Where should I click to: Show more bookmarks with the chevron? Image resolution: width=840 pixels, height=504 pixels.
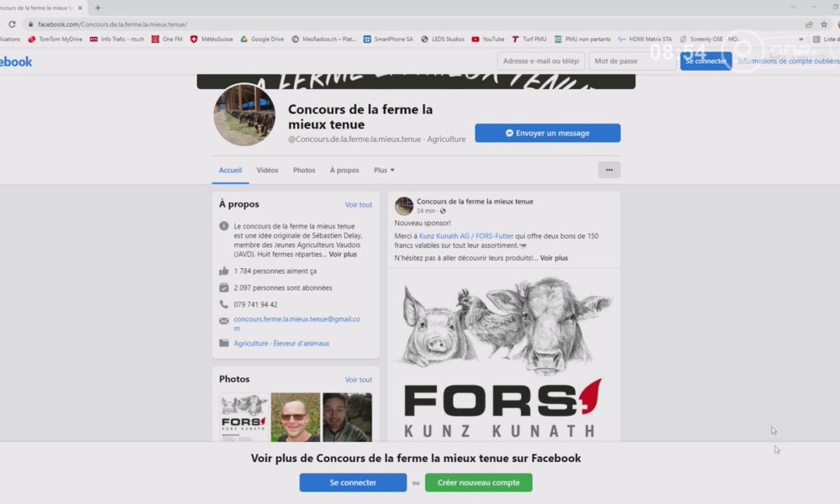801,39
